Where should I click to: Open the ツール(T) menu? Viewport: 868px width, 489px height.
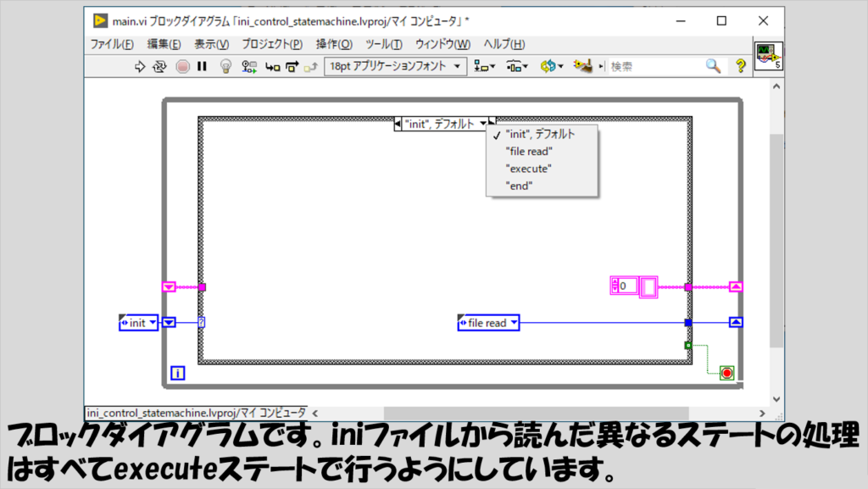pyautogui.click(x=383, y=44)
